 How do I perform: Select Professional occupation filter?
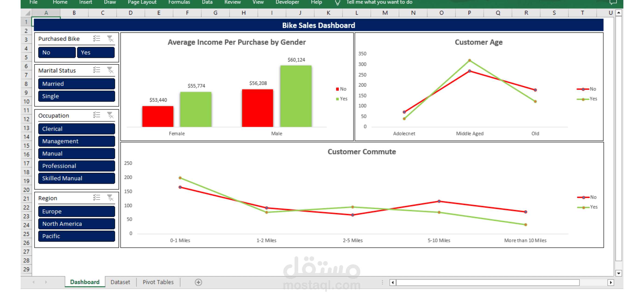(x=77, y=166)
